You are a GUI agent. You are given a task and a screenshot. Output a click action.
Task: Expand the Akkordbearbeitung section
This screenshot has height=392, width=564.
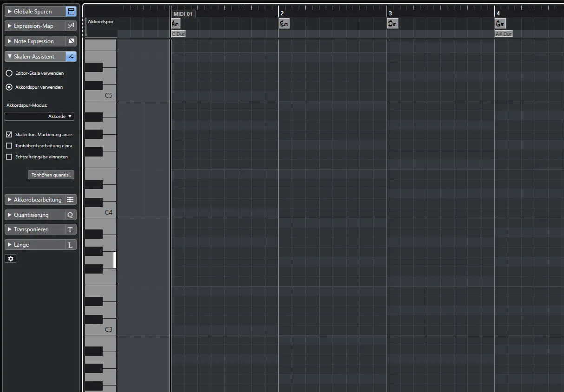(x=35, y=200)
